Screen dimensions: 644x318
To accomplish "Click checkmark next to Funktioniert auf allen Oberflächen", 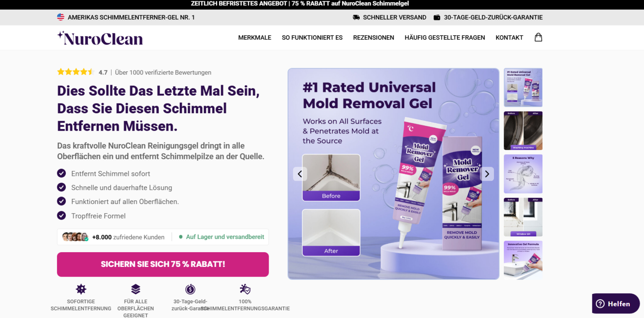I will point(62,201).
